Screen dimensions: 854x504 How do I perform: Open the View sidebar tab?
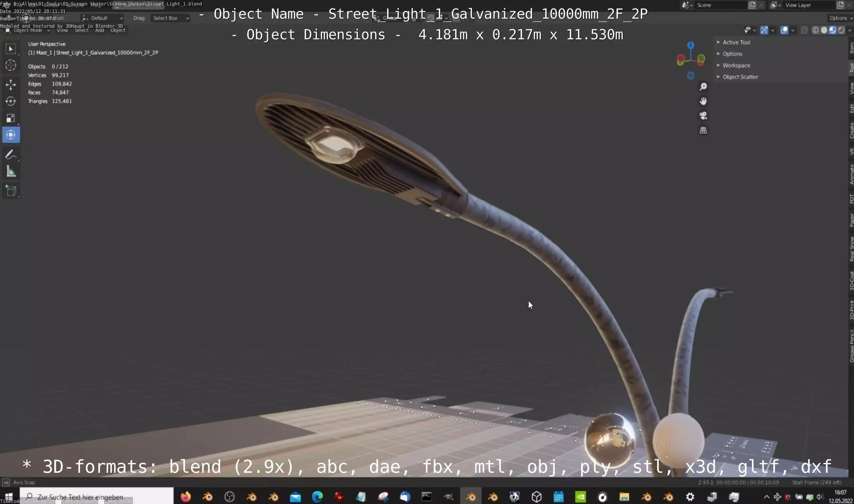(851, 89)
